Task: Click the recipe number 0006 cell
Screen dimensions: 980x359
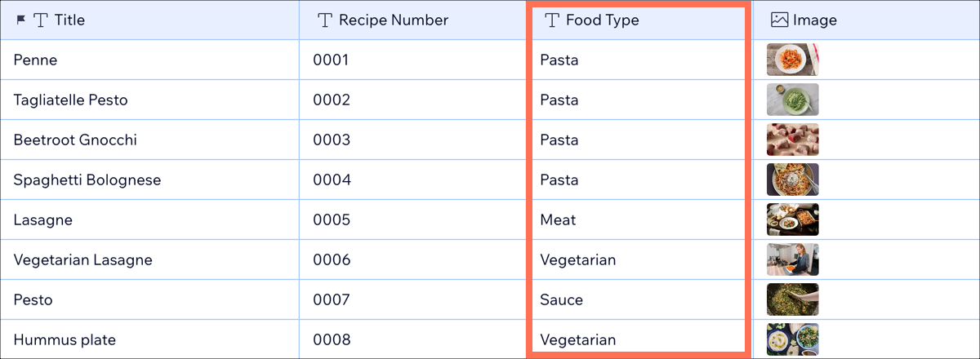Action: pyautogui.click(x=413, y=259)
